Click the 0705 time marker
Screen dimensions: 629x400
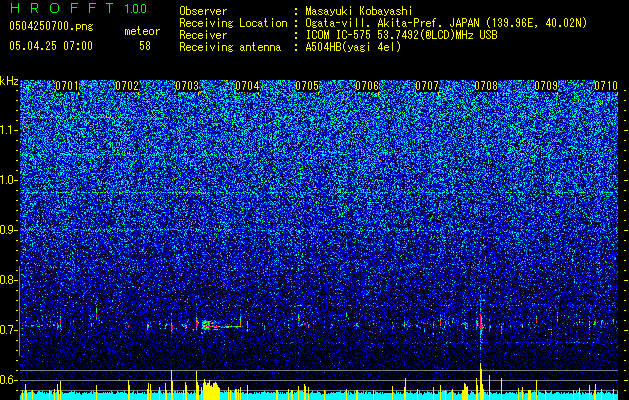click(x=307, y=86)
